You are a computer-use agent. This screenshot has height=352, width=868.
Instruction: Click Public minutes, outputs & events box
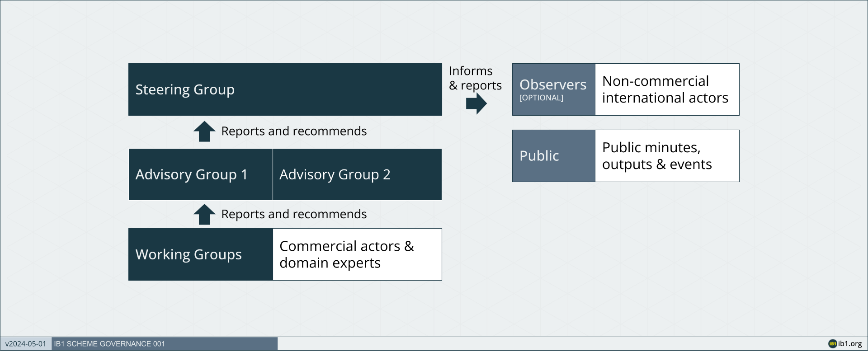[667, 156]
